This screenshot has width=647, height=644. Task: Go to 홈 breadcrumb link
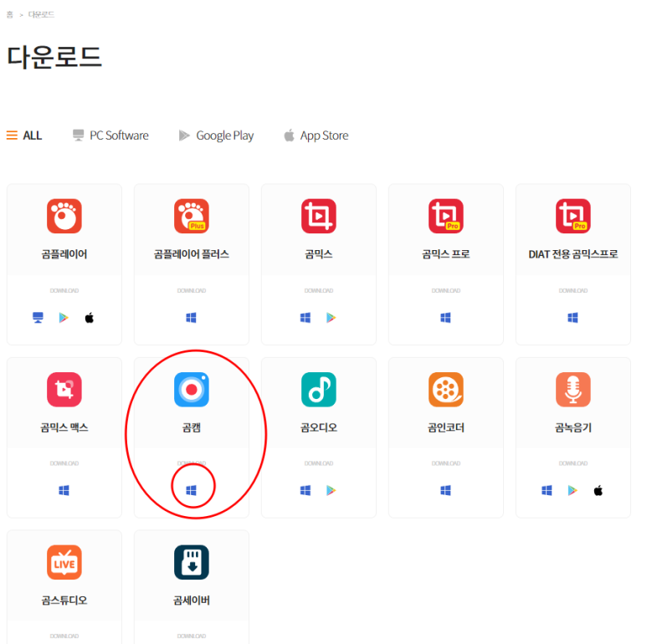[10, 15]
